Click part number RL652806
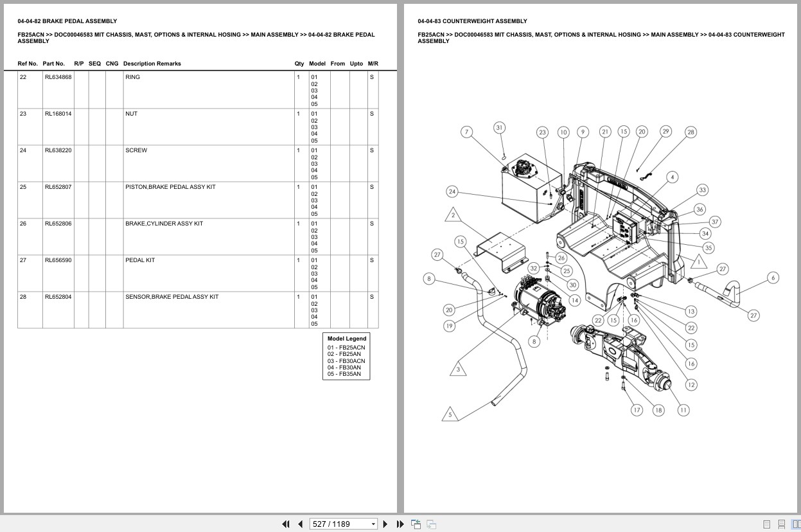Viewport: 801px width, 532px height. tap(58, 224)
